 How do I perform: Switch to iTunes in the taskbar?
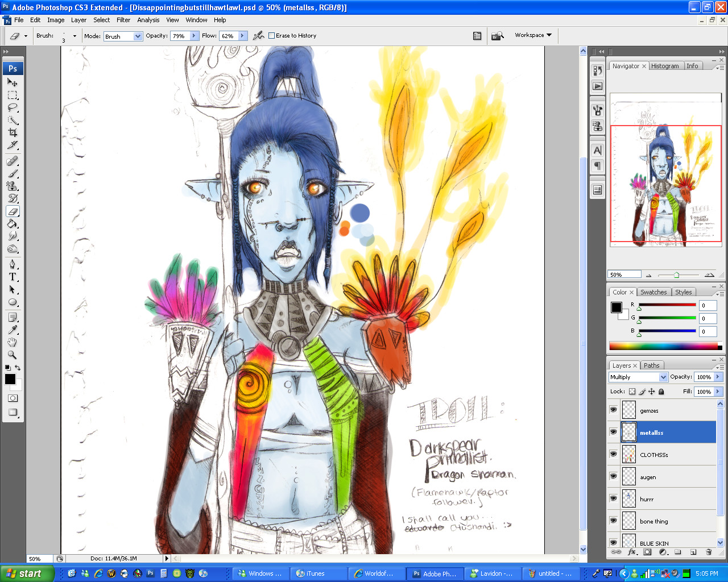318,573
